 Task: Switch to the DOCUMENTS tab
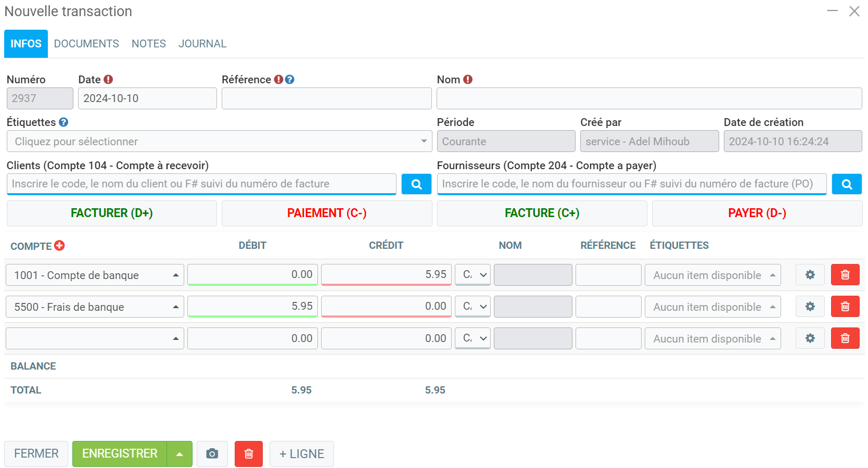click(86, 44)
